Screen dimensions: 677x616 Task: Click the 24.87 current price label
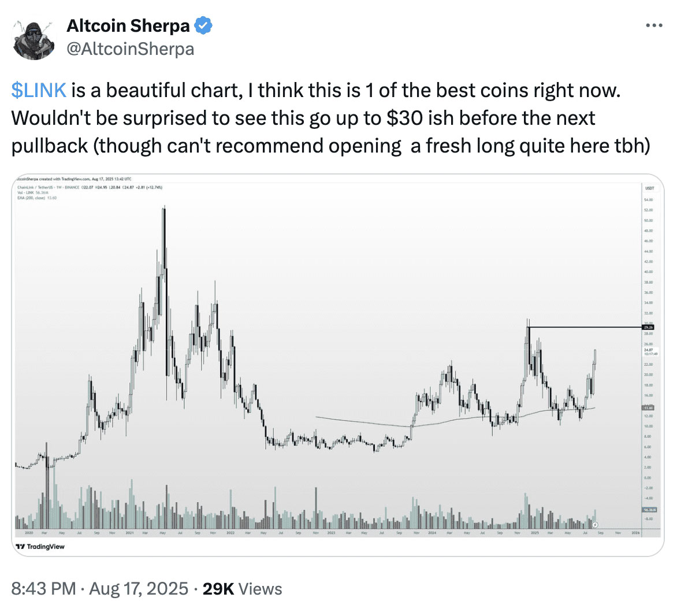pos(648,350)
